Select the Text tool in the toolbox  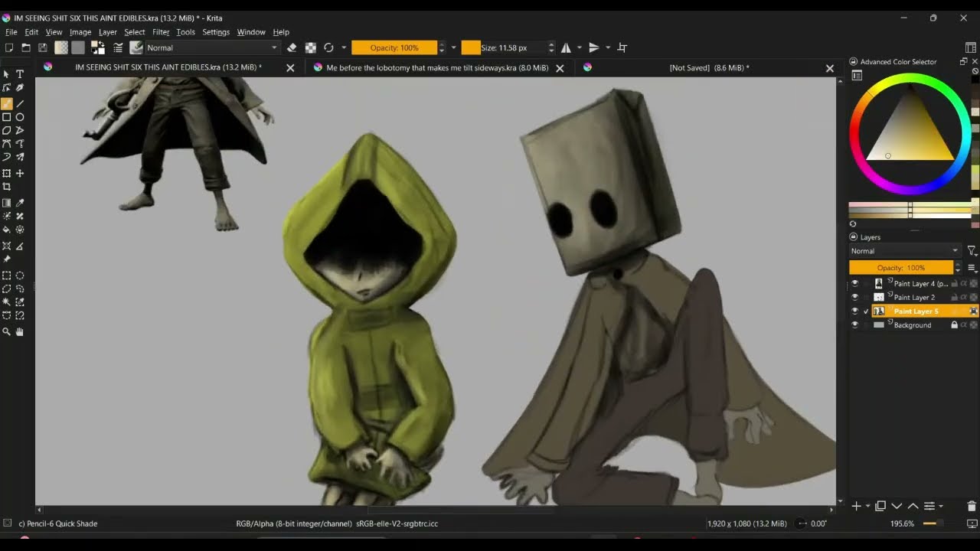20,74
